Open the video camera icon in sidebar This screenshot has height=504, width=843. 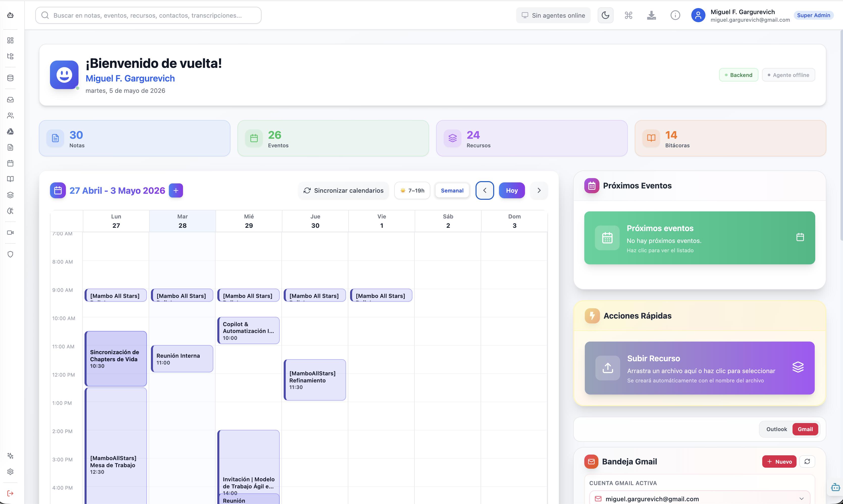pos(10,233)
